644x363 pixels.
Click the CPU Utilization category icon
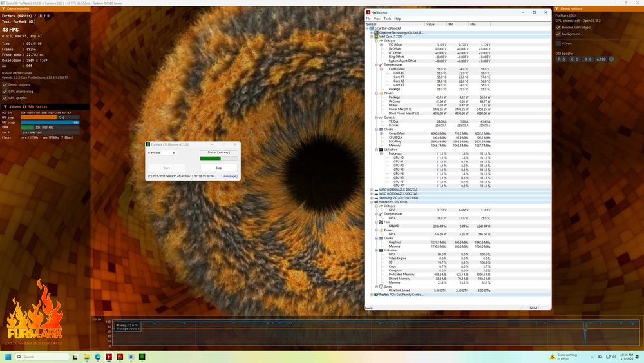381,150
